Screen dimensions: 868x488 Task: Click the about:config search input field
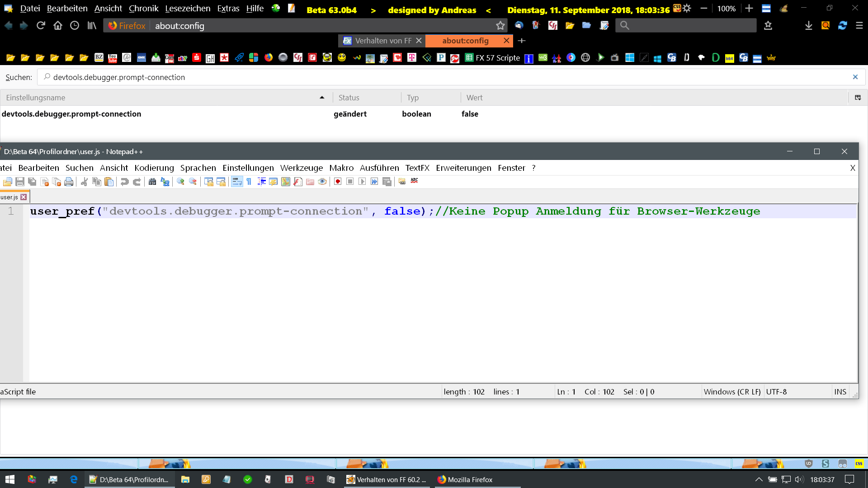[407, 77]
